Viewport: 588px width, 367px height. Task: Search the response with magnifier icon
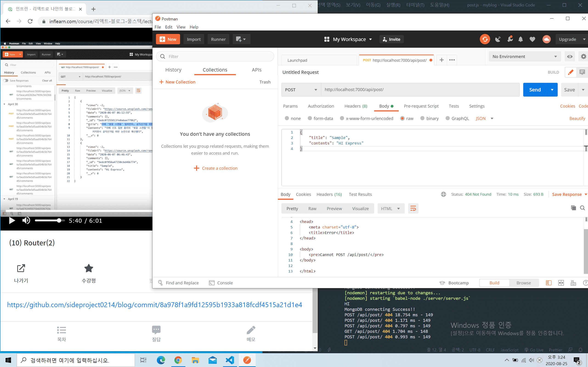[x=582, y=208]
